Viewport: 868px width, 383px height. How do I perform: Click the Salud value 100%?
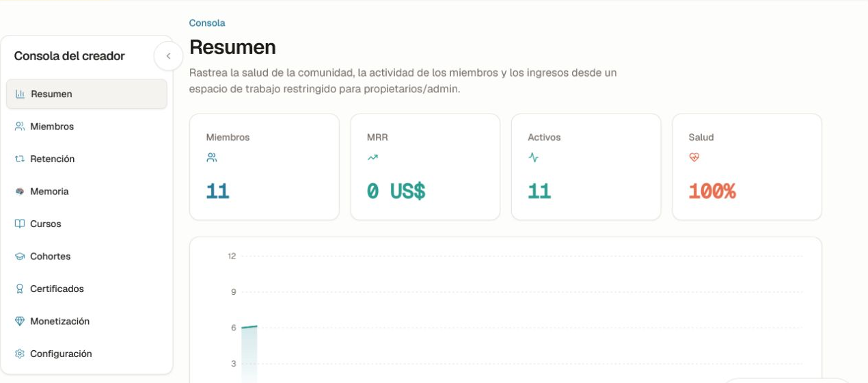(x=712, y=191)
